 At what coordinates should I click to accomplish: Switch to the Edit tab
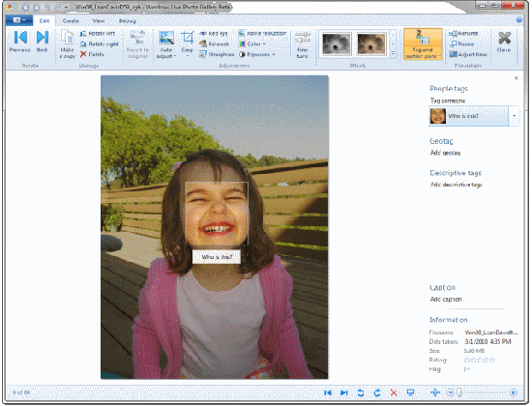point(44,20)
